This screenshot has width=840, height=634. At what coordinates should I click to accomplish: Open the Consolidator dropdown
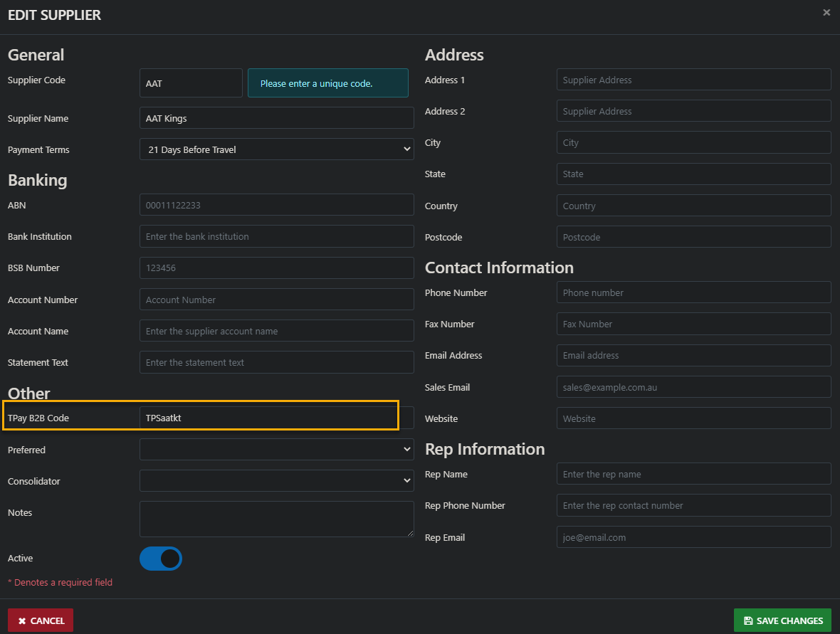pyautogui.click(x=276, y=481)
